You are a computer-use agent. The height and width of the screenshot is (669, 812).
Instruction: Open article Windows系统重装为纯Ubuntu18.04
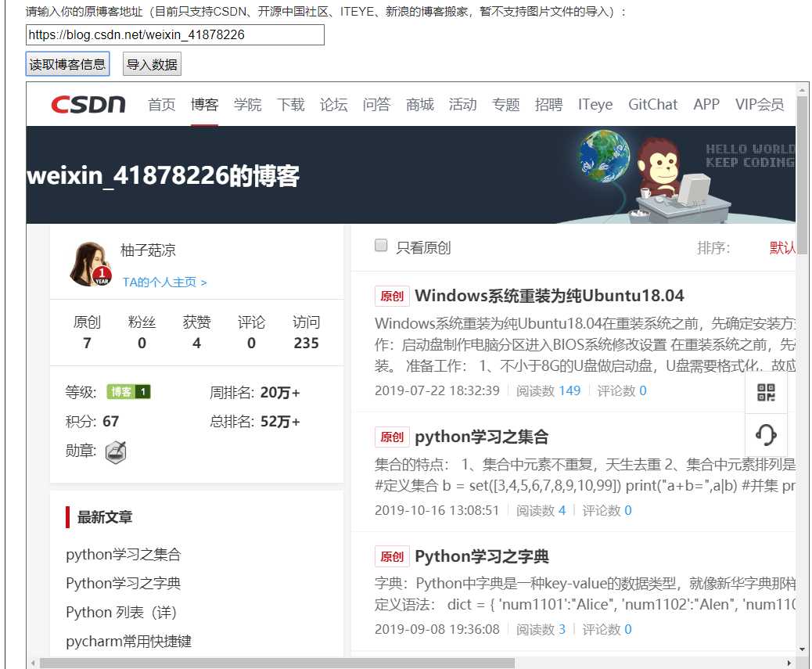(549, 296)
